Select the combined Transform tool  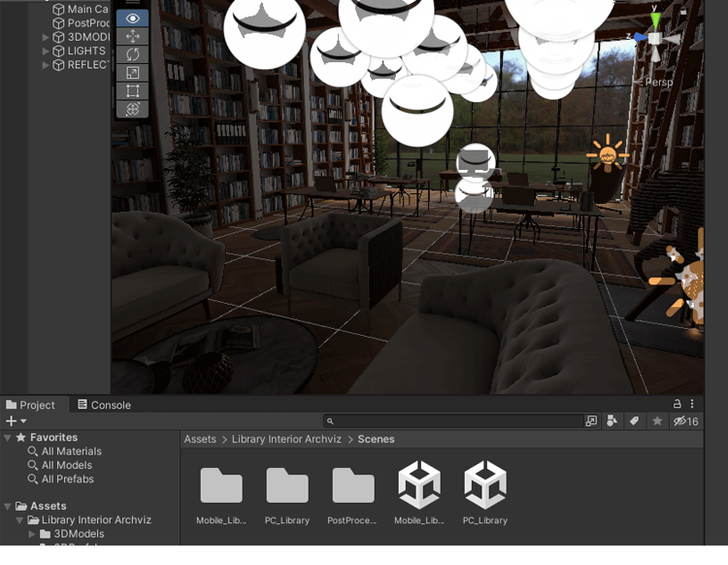pos(133,109)
